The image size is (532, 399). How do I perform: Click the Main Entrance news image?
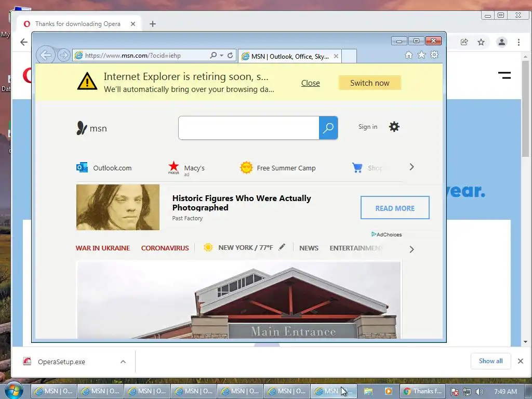click(x=238, y=300)
